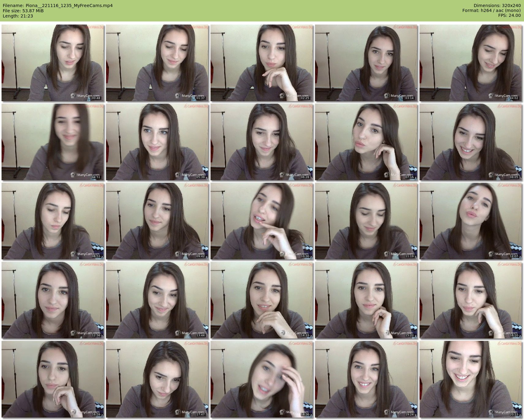The height and width of the screenshot is (420, 524).
Task: Select the blurry frame stamped 04:51
Action: (x=53, y=142)
